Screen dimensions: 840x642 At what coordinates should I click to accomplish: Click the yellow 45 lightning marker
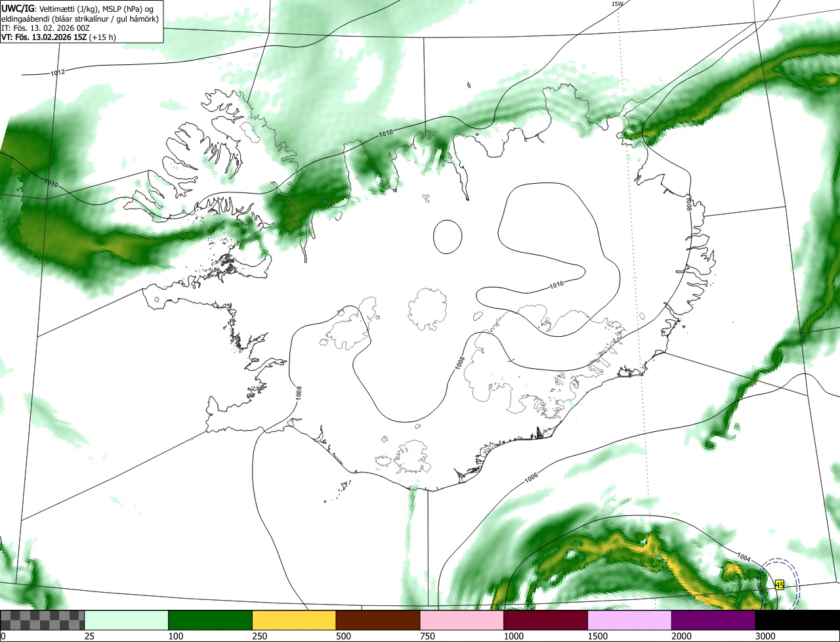pyautogui.click(x=780, y=585)
